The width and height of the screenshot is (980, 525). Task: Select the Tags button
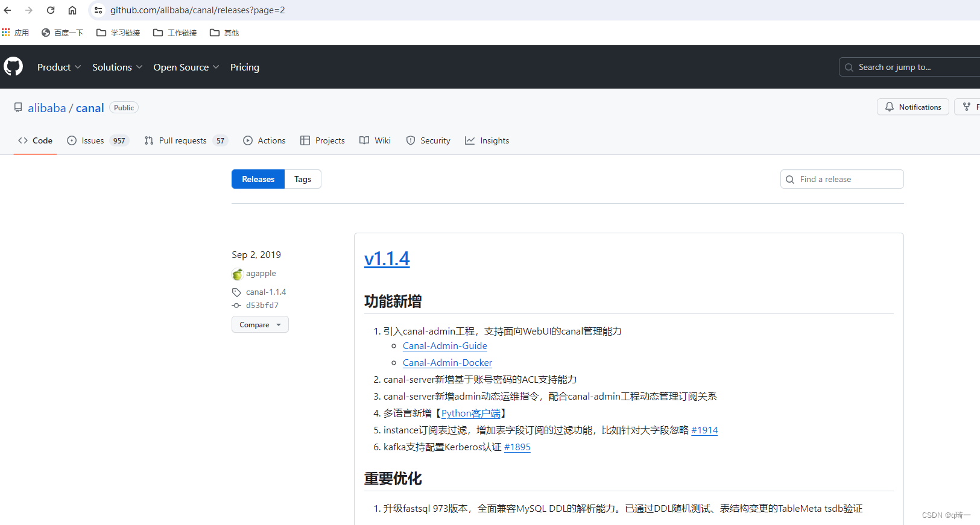(303, 179)
